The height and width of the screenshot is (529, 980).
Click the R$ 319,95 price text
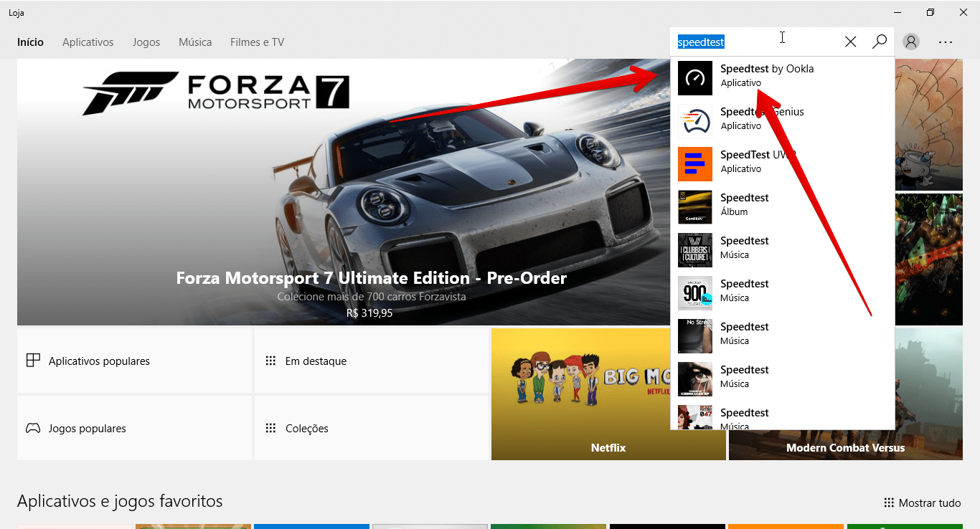[x=369, y=313]
